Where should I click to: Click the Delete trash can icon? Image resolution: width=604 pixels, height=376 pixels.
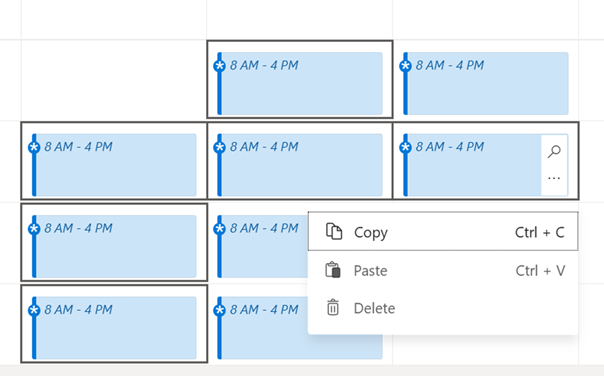[333, 308]
